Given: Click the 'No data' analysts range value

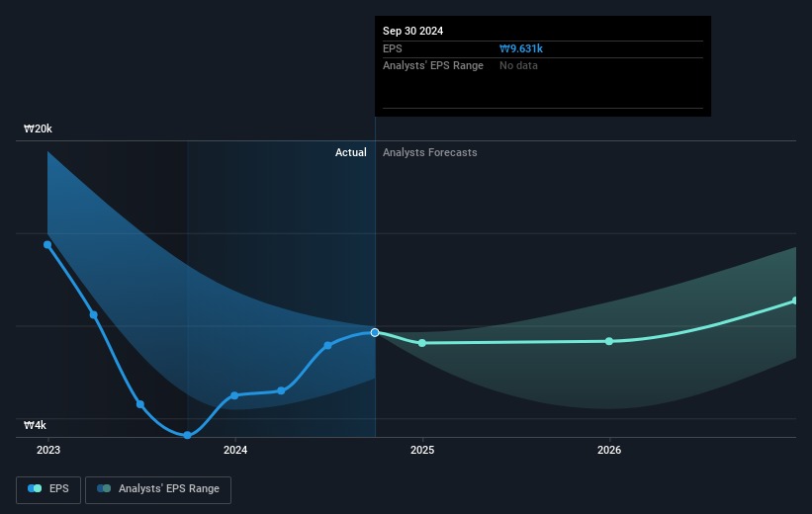Looking at the screenshot, I should [518, 66].
